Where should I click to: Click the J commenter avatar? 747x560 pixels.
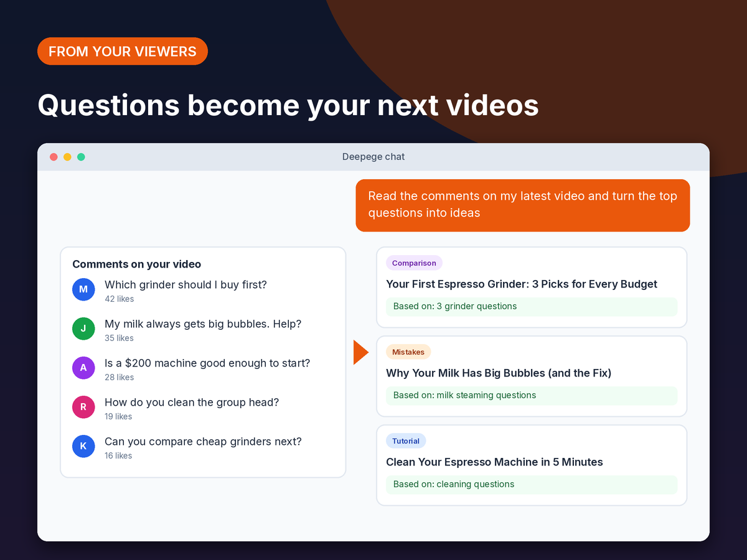83,329
